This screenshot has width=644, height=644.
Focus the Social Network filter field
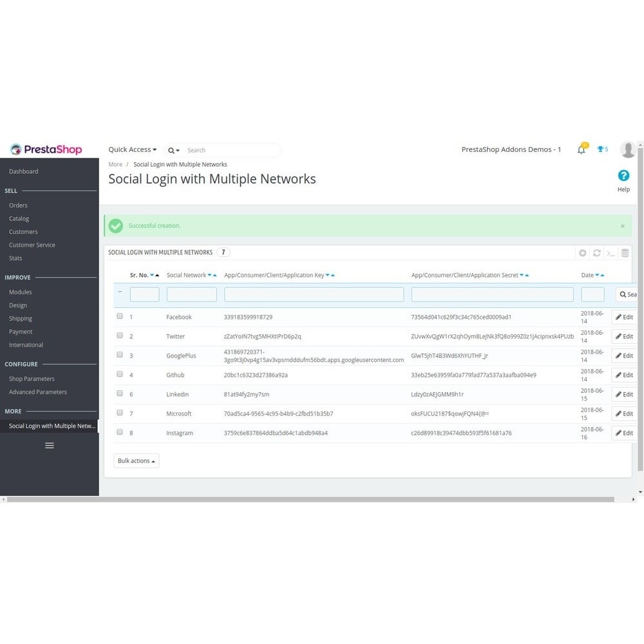pos(192,294)
